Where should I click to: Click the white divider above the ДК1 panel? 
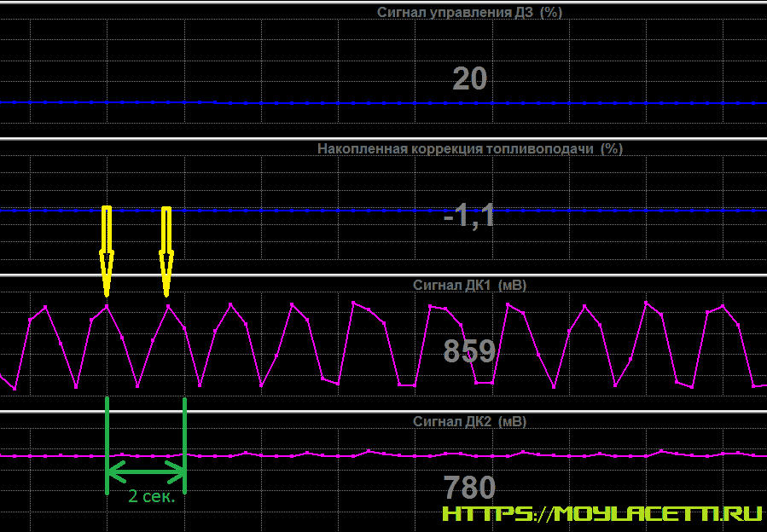coord(383,275)
